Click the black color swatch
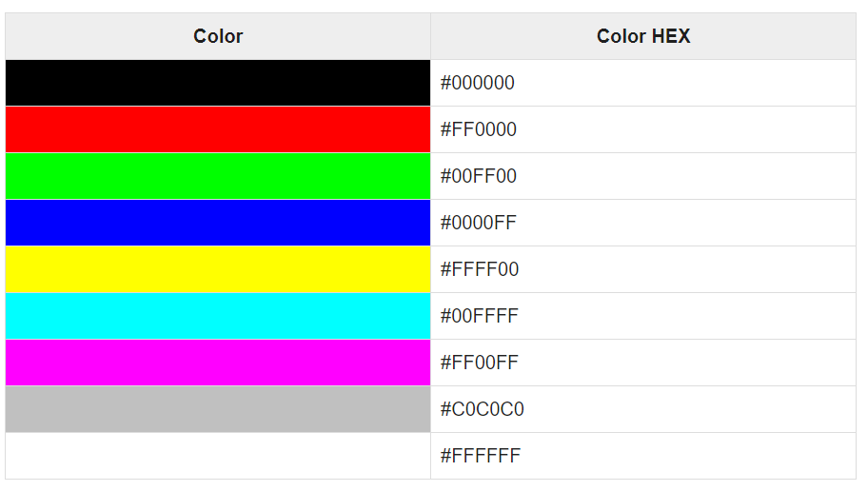 tap(218, 83)
